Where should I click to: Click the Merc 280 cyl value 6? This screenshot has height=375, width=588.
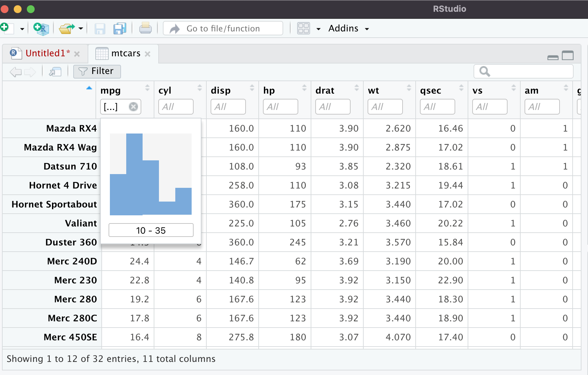(199, 299)
